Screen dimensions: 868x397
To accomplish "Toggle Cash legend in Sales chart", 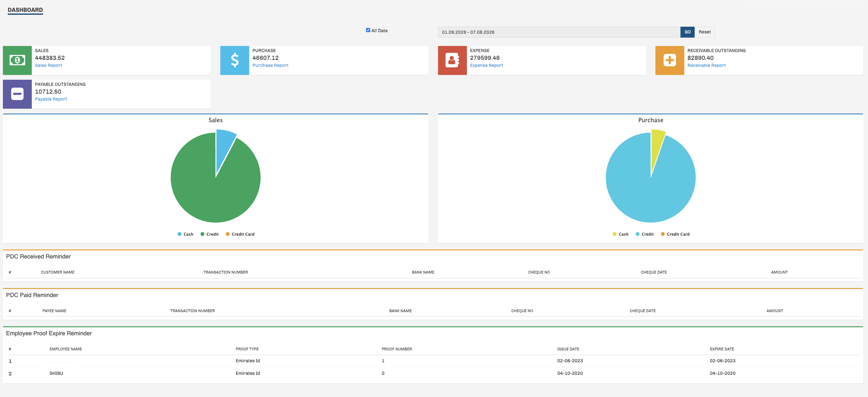I will 185,234.
